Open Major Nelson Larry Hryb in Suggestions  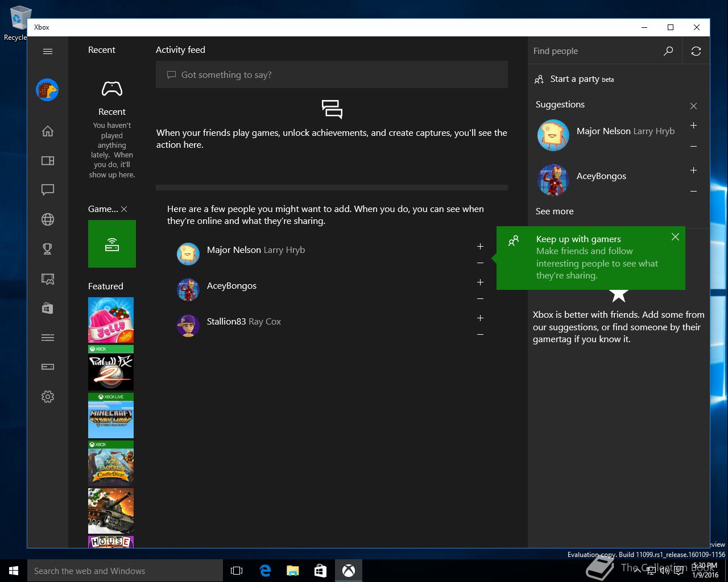[x=626, y=131]
